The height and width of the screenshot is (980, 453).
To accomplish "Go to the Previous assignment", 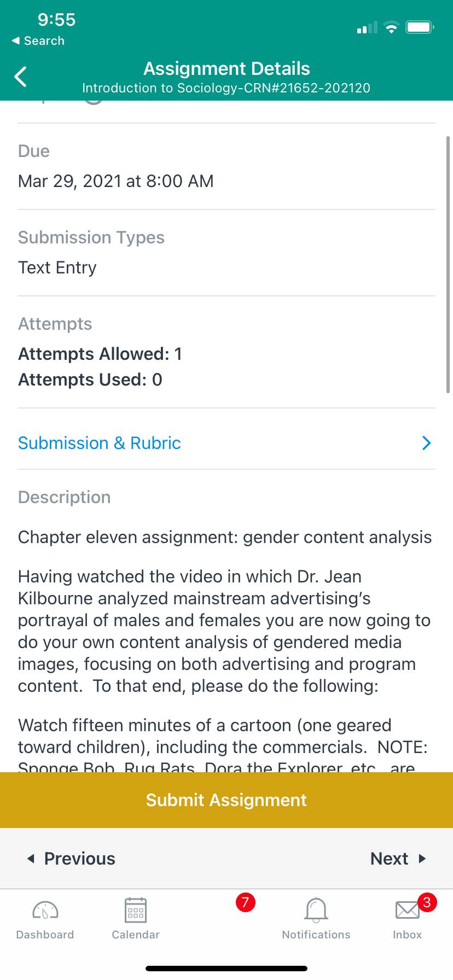I will [x=72, y=859].
